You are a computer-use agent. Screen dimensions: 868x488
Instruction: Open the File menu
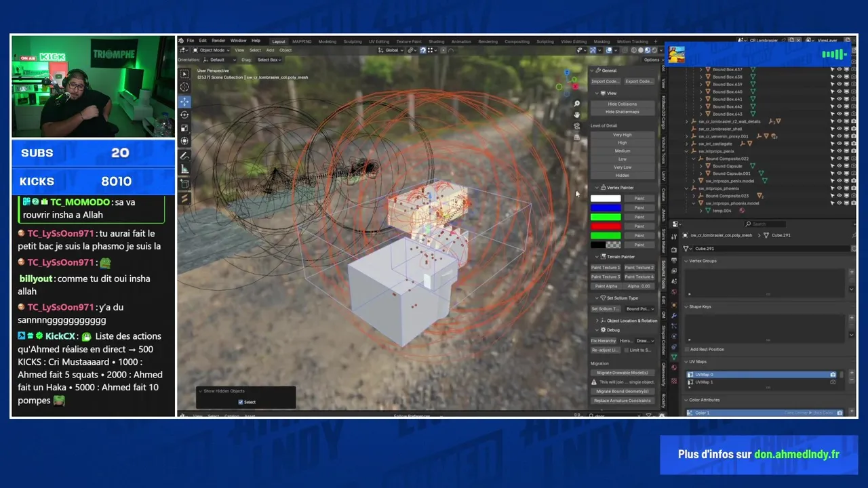point(191,41)
